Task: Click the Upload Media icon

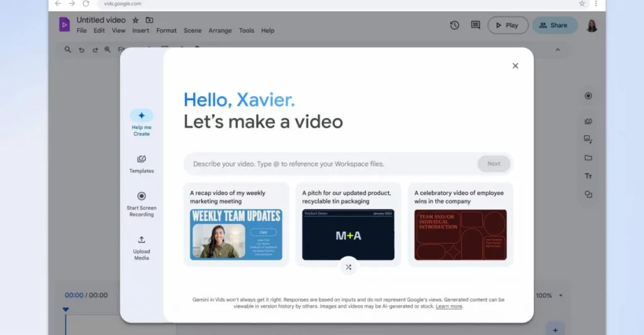Action: (142, 240)
